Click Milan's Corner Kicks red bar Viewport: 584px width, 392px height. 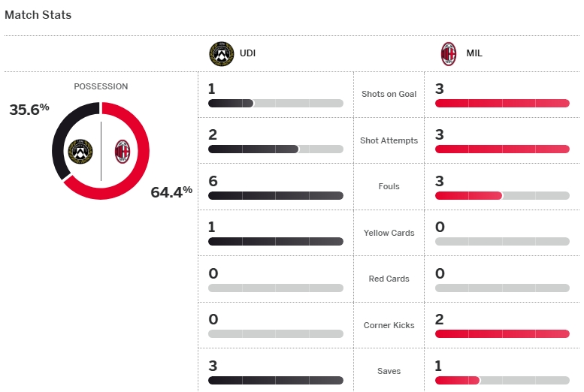(x=502, y=334)
